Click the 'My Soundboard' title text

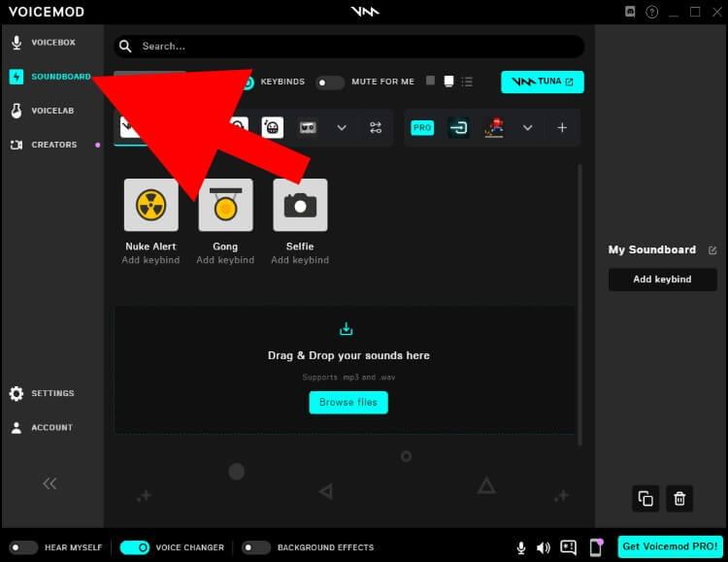[652, 249]
